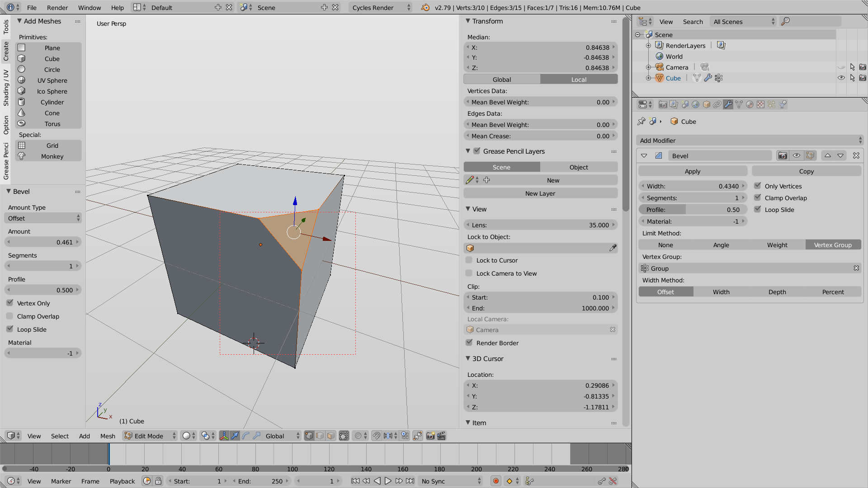The height and width of the screenshot is (488, 868).
Task: Open the Add Modifier dropdown
Action: 750,141
